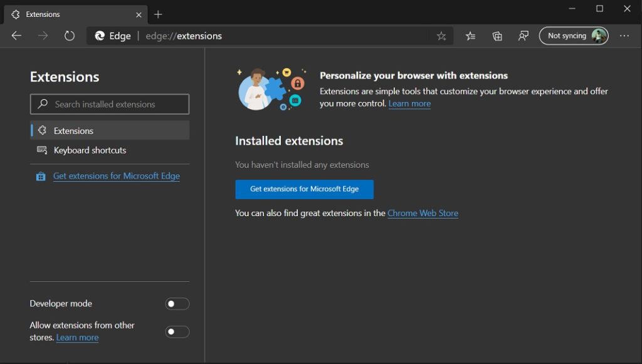
Task: Open the Settings and more menu
Action: pyautogui.click(x=624, y=36)
